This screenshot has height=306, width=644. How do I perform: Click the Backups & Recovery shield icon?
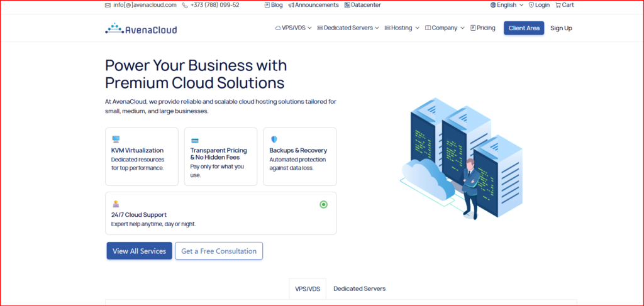tap(274, 139)
